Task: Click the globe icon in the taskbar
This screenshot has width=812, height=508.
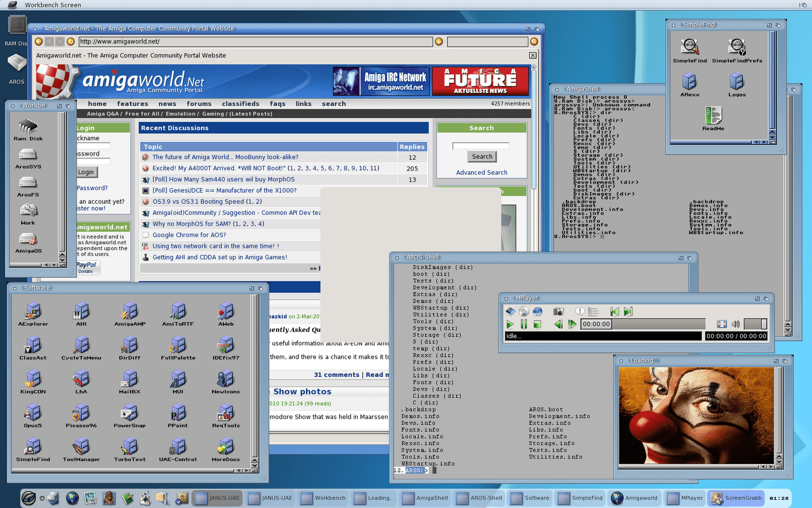Action: tap(72, 498)
